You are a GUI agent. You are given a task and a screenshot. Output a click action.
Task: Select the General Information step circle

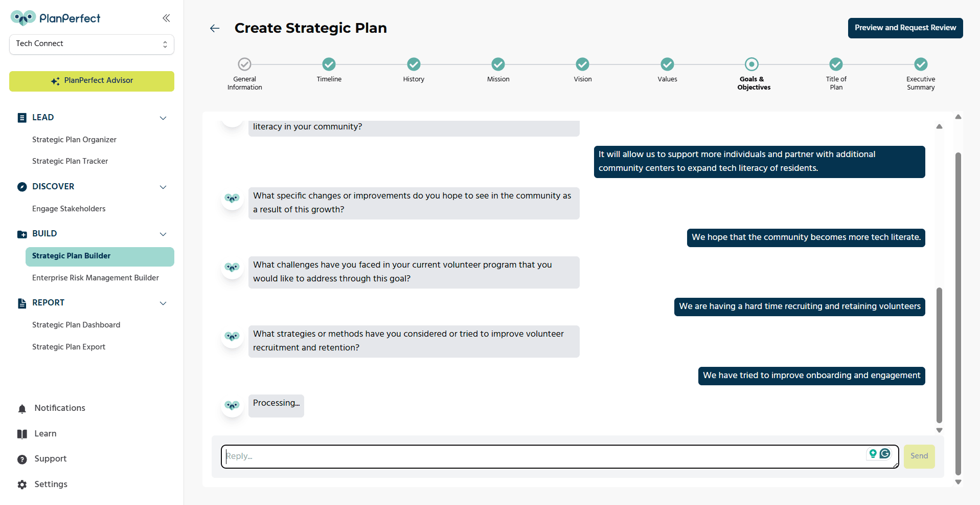[244, 64]
